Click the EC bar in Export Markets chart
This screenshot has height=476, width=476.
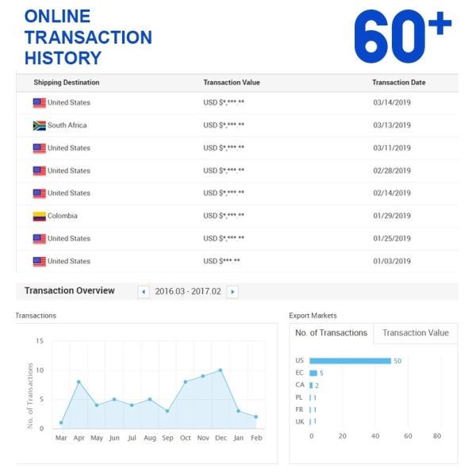click(x=313, y=373)
